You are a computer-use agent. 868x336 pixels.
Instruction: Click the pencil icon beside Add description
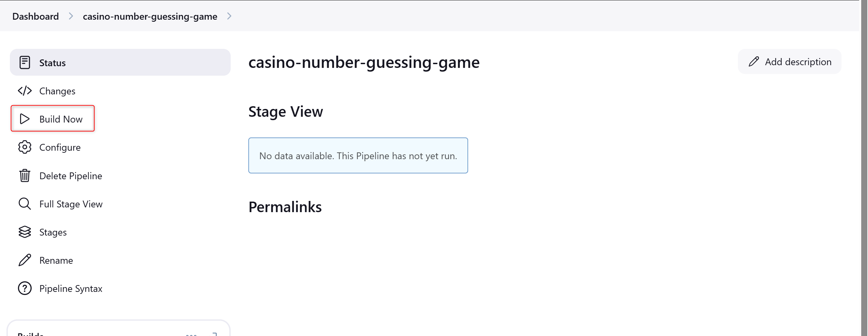(x=754, y=61)
